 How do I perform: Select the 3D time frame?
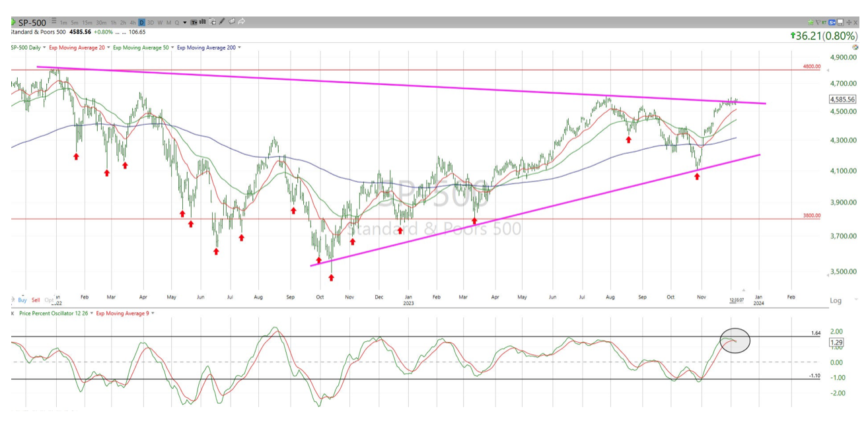150,22
